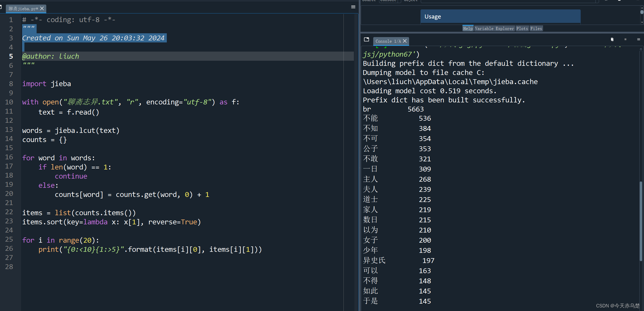
Task: Switch to the Files pane
Action: tap(536, 28)
